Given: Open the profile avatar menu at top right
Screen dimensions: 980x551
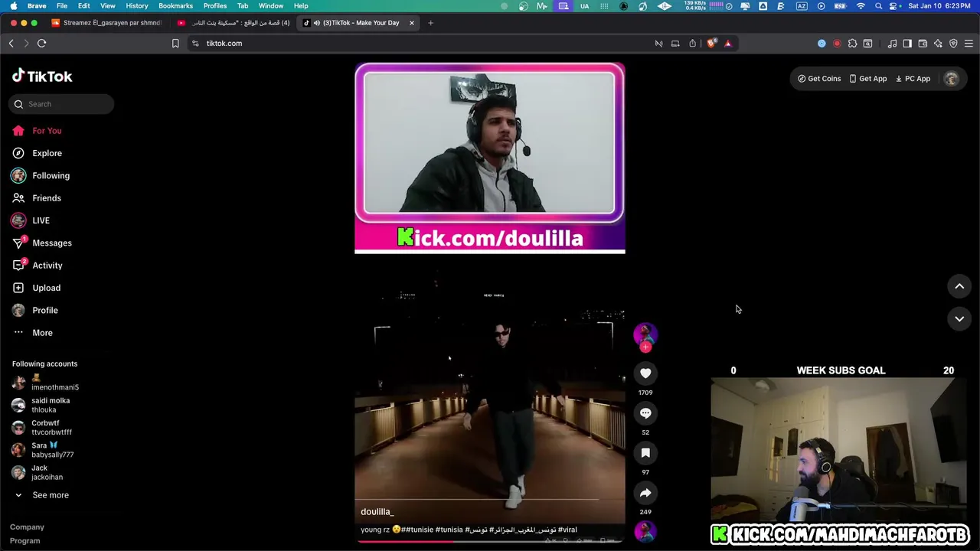Looking at the screenshot, I should coord(952,79).
